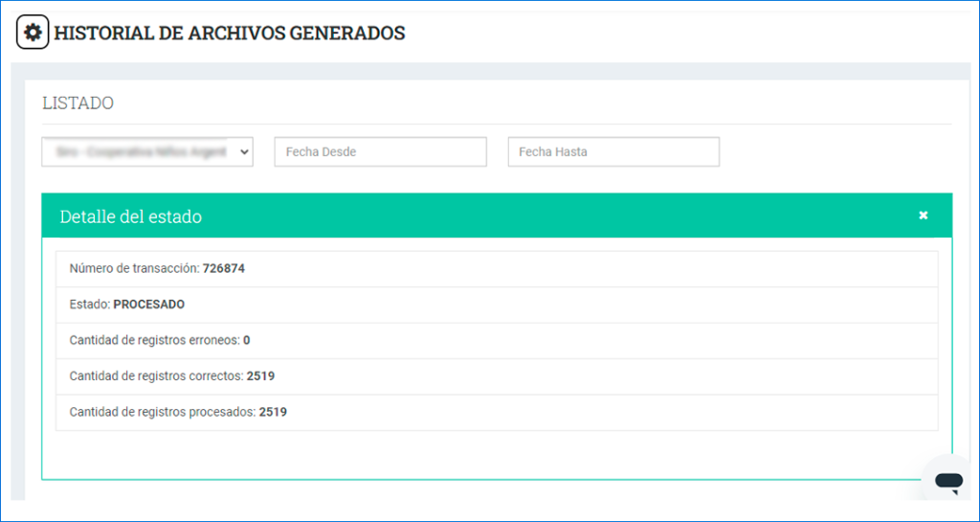Select the LISTADO section heading

78,102
